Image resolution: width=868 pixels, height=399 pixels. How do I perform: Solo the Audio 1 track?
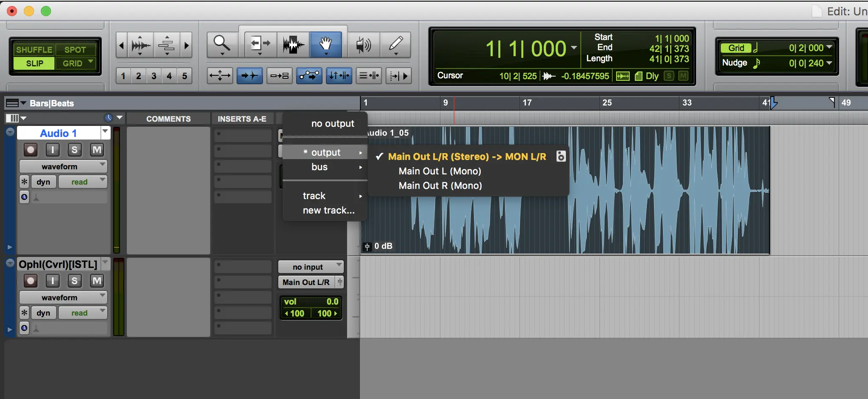[x=74, y=150]
